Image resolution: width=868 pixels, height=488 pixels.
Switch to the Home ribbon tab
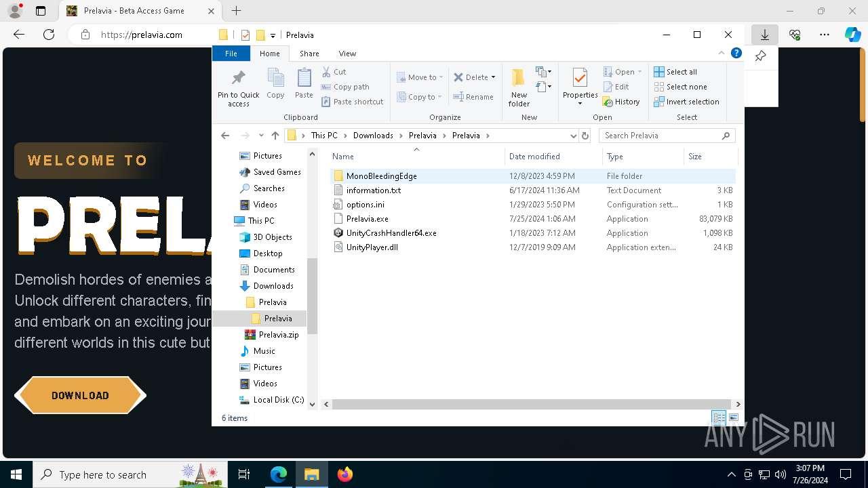pos(269,54)
